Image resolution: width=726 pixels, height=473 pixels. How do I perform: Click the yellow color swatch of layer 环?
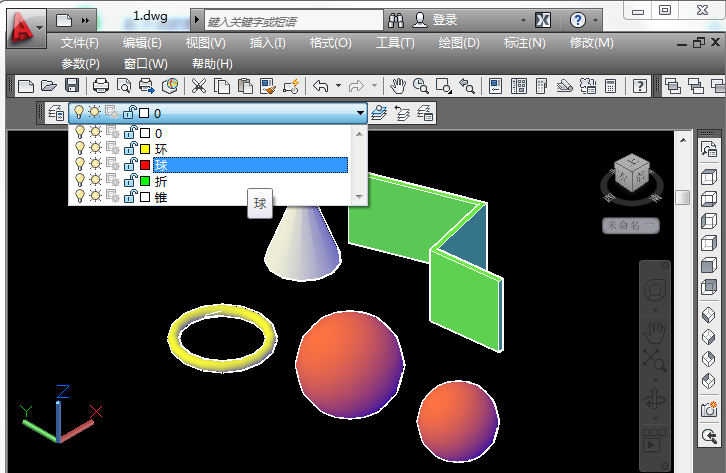pyautogui.click(x=145, y=149)
